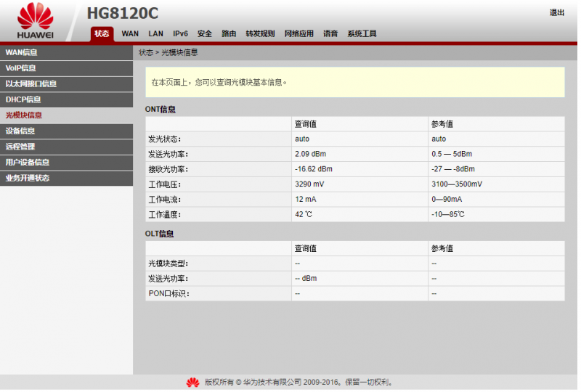Open the 状态 tab
This screenshot has width=581, height=392.
click(102, 33)
